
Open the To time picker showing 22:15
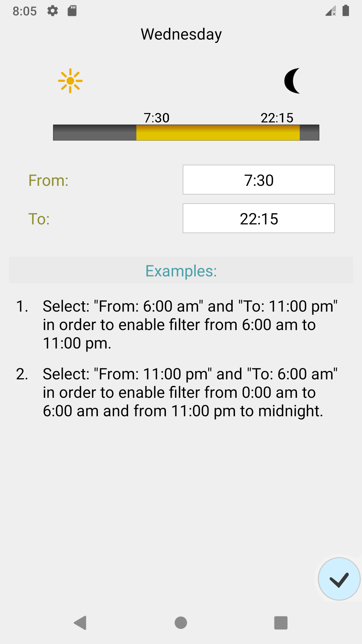pyautogui.click(x=258, y=218)
